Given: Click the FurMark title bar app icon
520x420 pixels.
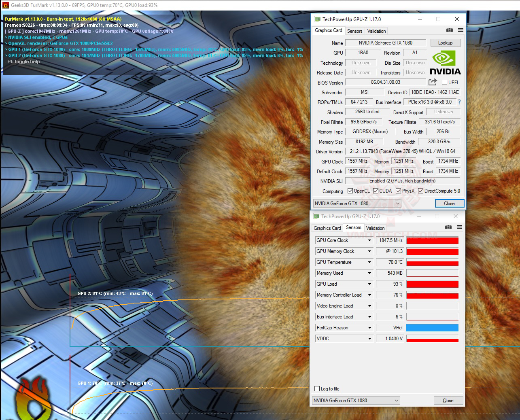Looking at the screenshot, I should (x=5, y=5).
